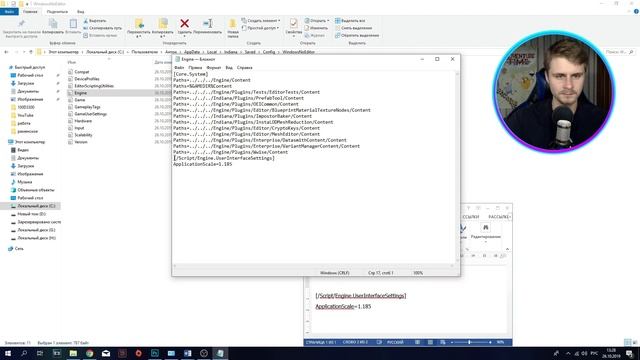640x360 pixels.
Task: Click the notification center icon on taskbar
Action: (629, 353)
